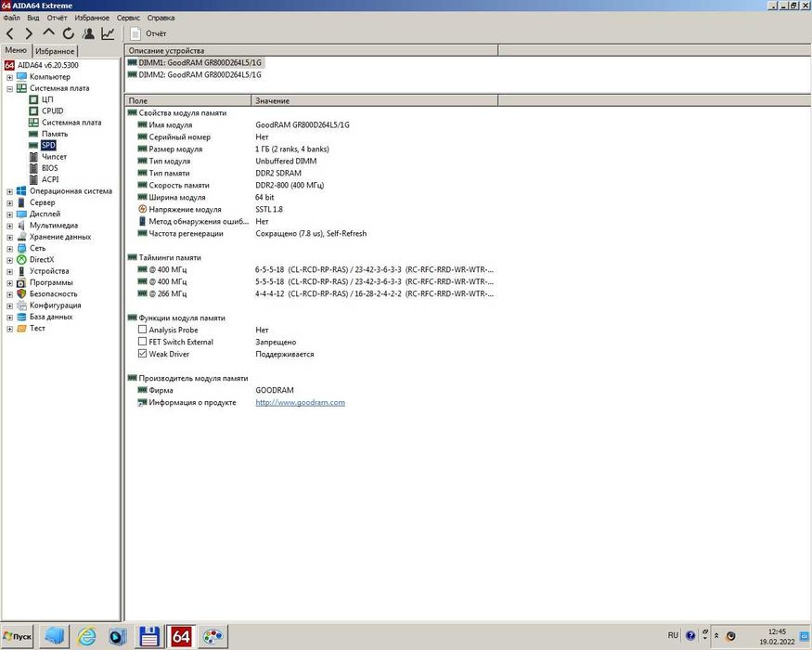The image size is (812, 650).
Task: Open the graph chart toolbar icon
Action: (108, 33)
